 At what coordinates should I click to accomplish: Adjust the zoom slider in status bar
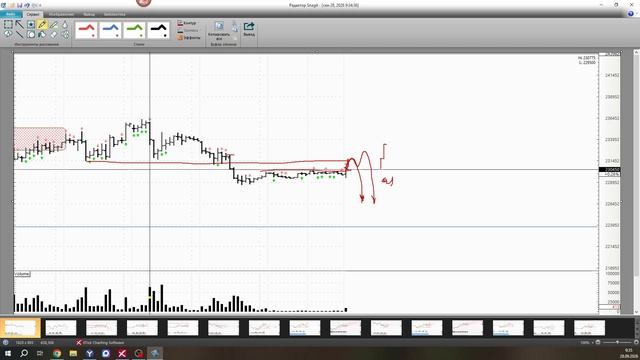point(618,342)
